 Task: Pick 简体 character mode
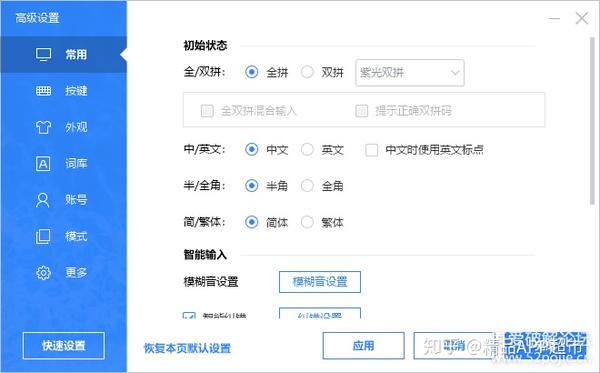tap(251, 222)
